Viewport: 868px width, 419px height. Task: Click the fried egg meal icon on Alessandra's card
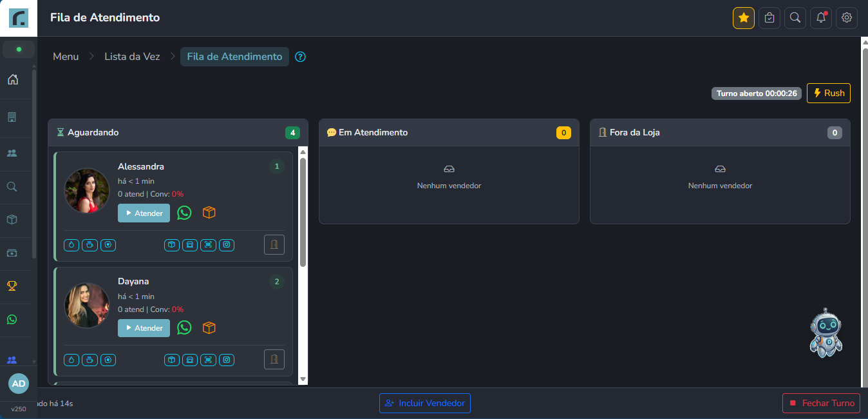pos(108,245)
